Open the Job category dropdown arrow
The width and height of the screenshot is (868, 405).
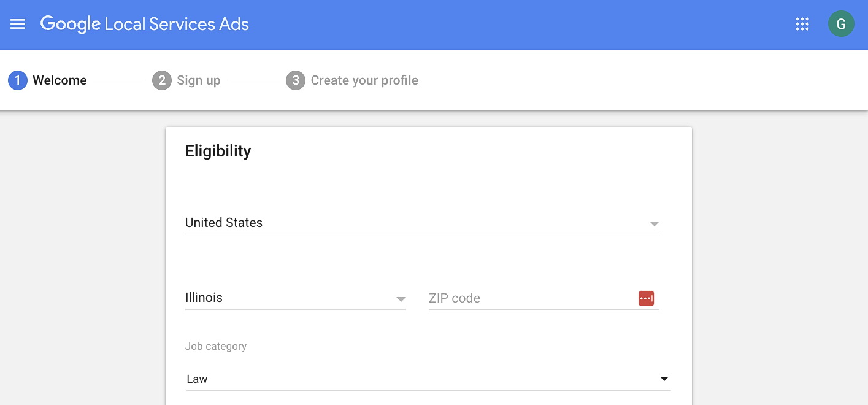[x=664, y=379]
